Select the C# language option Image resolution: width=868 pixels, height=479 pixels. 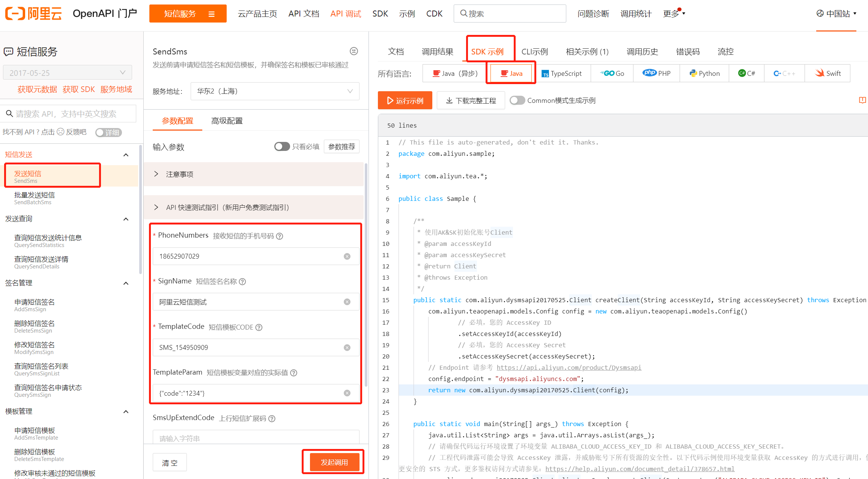pyautogui.click(x=746, y=73)
